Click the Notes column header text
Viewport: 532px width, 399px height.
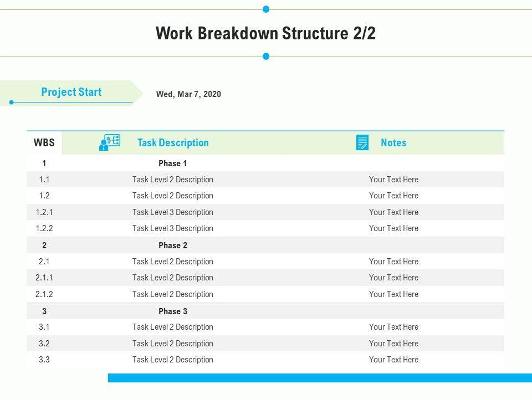[x=393, y=142]
